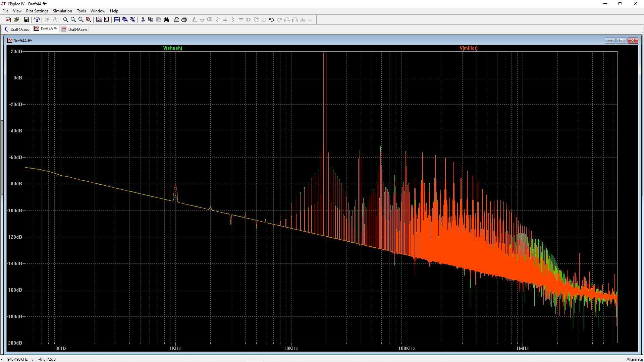Click the Zoom Out magnifier icon

click(x=81, y=20)
